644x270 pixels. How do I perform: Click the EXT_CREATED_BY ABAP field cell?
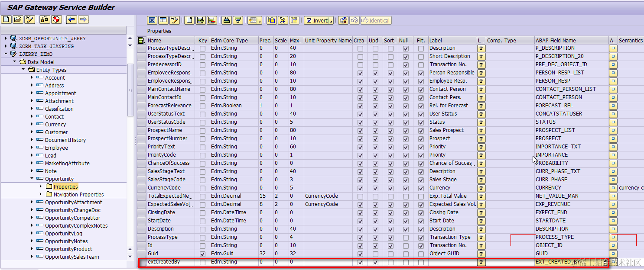572,262
